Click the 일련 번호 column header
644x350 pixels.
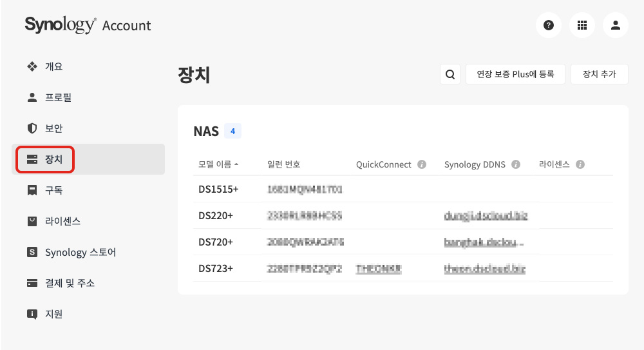click(x=284, y=164)
